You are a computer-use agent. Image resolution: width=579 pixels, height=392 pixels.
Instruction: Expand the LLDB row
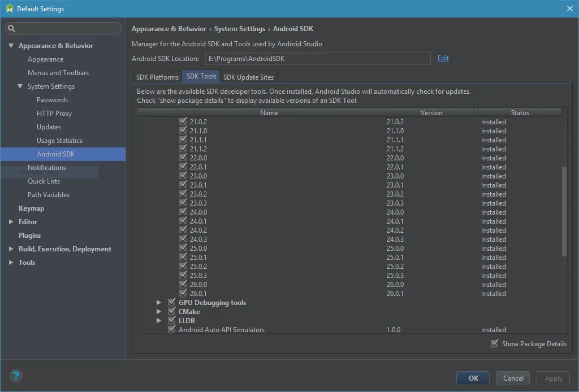pos(158,320)
